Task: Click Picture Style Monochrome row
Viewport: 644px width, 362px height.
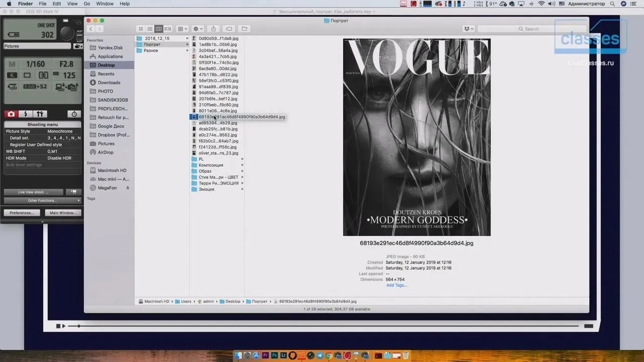Action: 42,131
